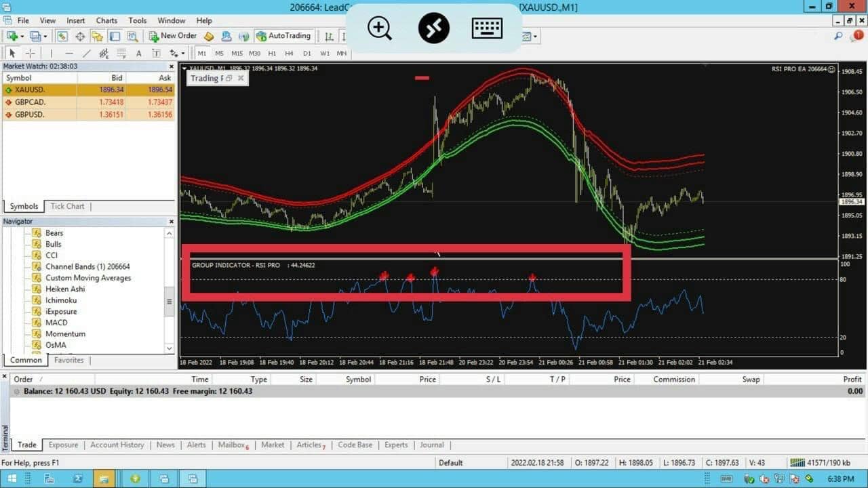
Task: Toggle the Terminal panel icon
Action: pos(115,36)
